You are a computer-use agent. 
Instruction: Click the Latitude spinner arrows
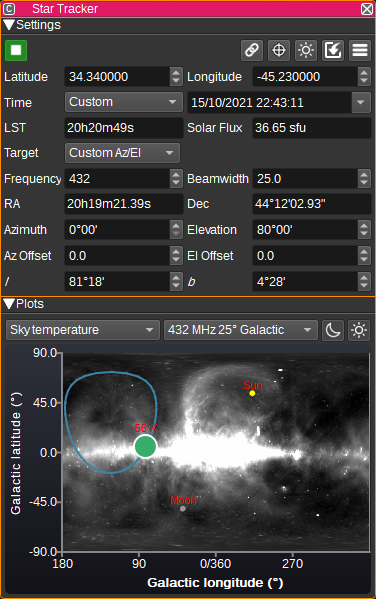[176, 76]
